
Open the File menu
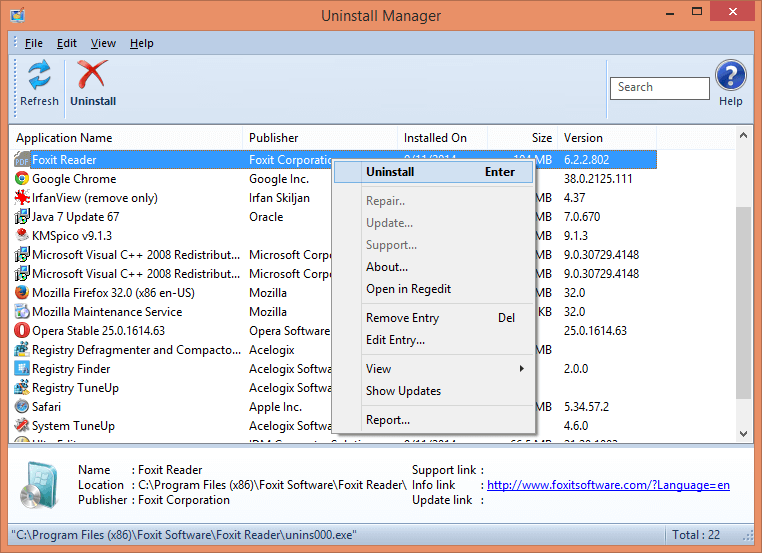[x=34, y=43]
